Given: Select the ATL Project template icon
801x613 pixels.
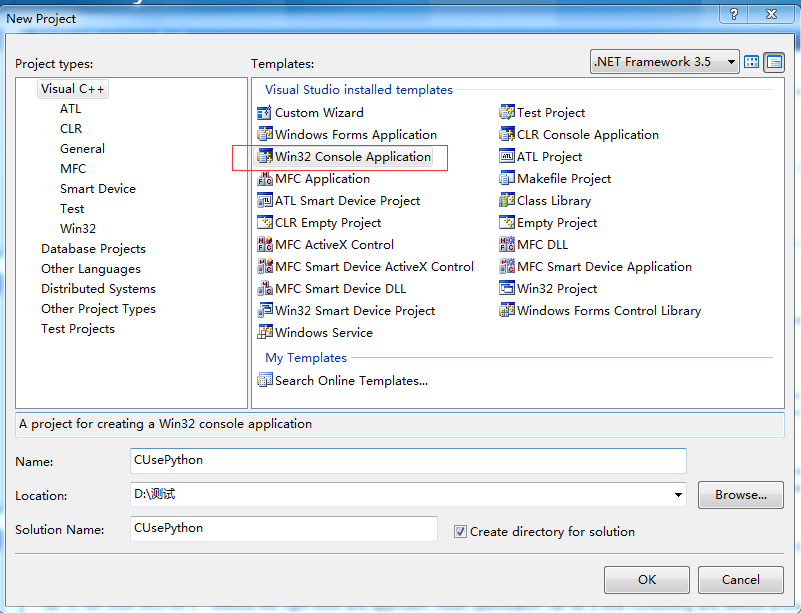Looking at the screenshot, I should click(506, 156).
